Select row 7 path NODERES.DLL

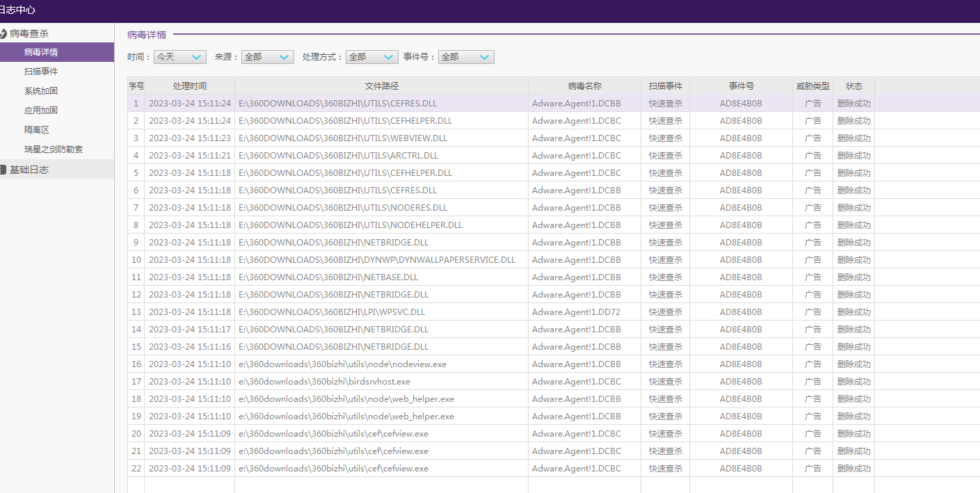pyautogui.click(x=343, y=208)
